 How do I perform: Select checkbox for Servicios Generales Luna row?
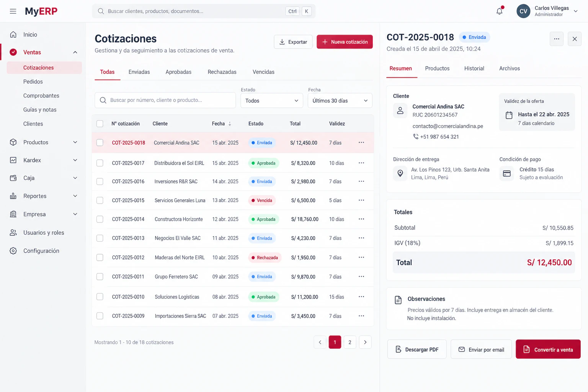[x=100, y=200]
